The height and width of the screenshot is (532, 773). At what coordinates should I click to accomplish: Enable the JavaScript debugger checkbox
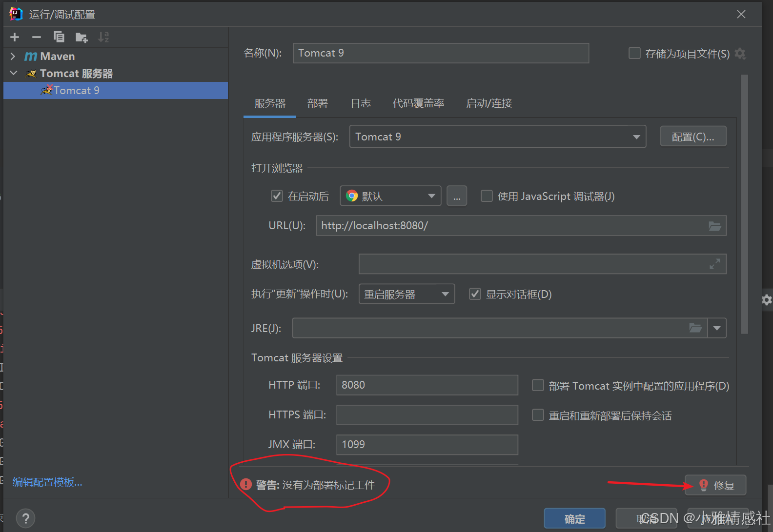487,196
